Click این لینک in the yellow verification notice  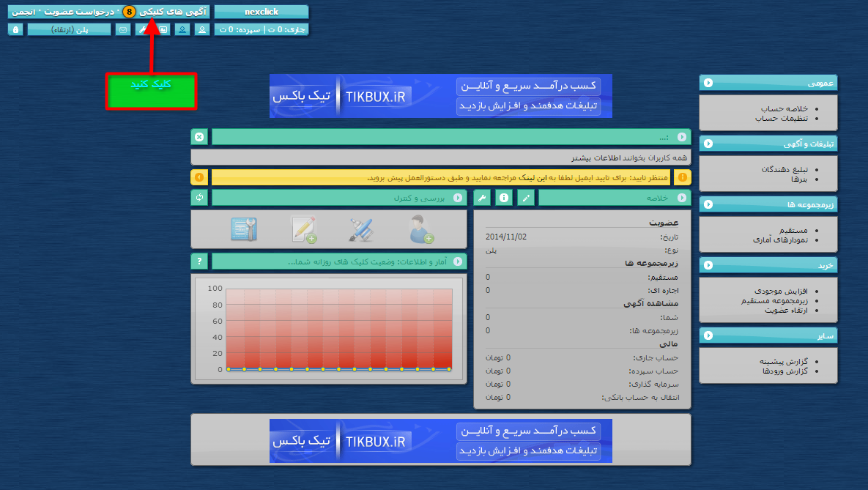(x=531, y=178)
